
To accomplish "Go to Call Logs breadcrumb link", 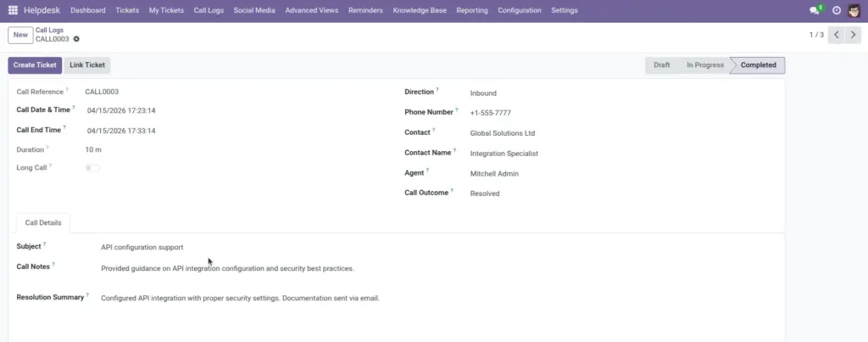I will 49,31.
